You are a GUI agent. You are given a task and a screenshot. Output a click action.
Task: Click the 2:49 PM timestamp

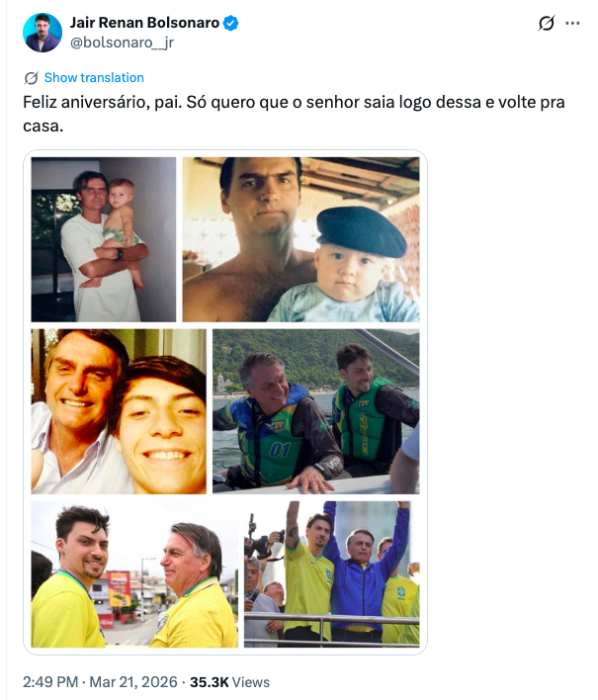click(50, 682)
